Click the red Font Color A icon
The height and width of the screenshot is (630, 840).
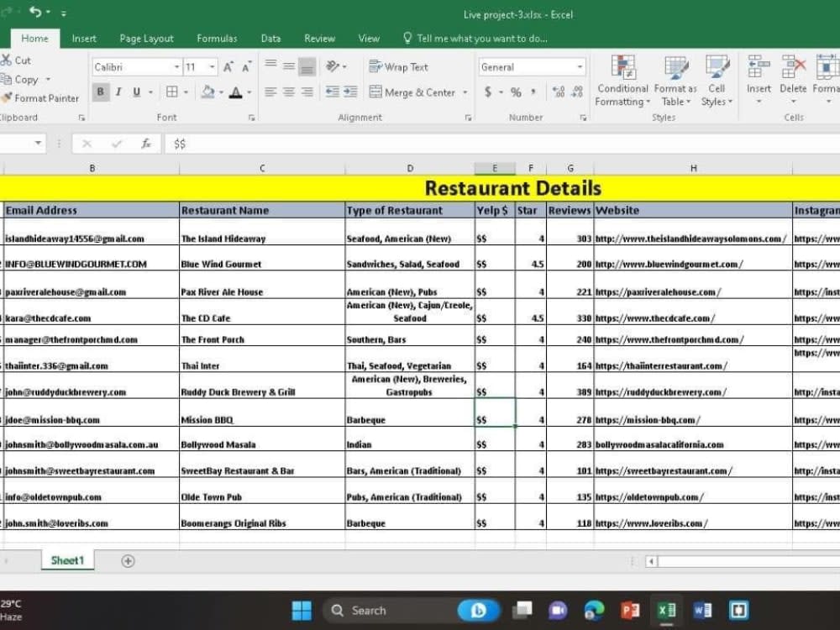click(x=236, y=92)
